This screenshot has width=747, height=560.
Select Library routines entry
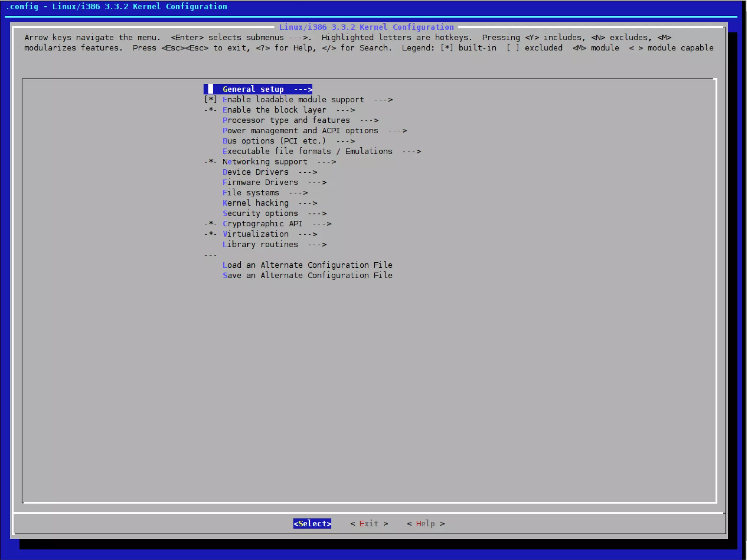275,244
